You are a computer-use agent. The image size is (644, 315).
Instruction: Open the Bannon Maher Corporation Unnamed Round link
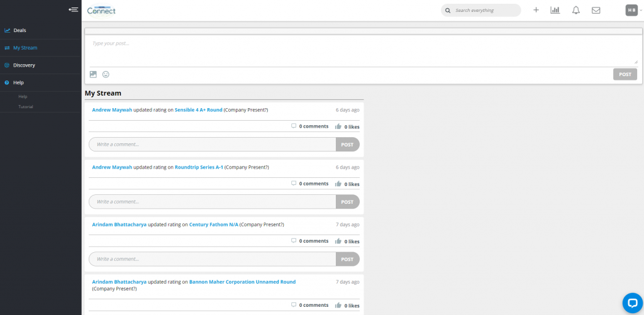(242, 282)
